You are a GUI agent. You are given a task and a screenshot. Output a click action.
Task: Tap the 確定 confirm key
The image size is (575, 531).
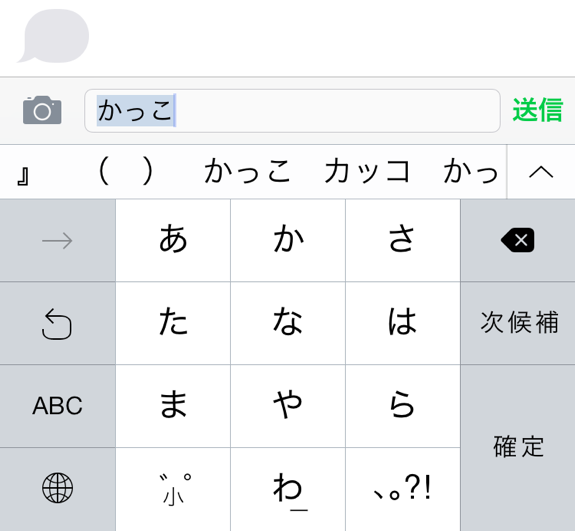[518, 447]
